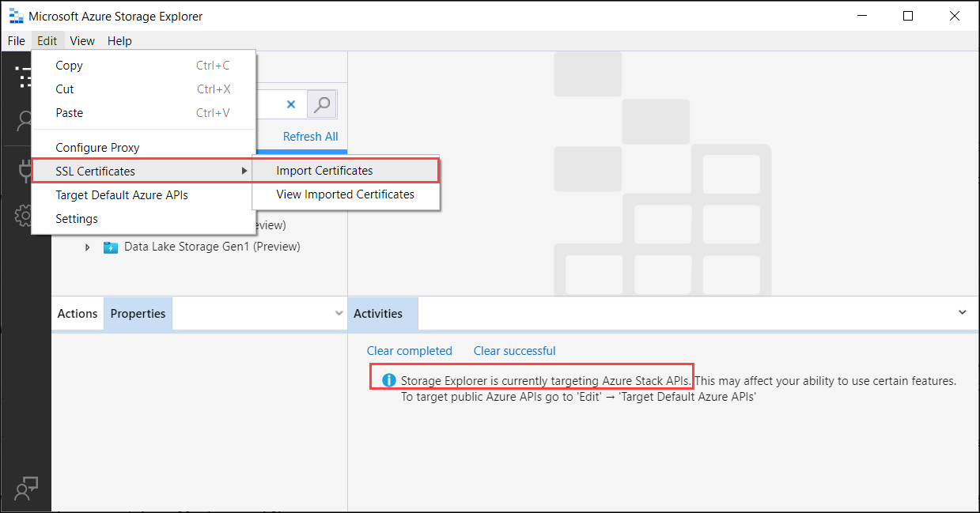Clear the search box with the X icon
This screenshot has height=513, width=980.
click(x=291, y=104)
